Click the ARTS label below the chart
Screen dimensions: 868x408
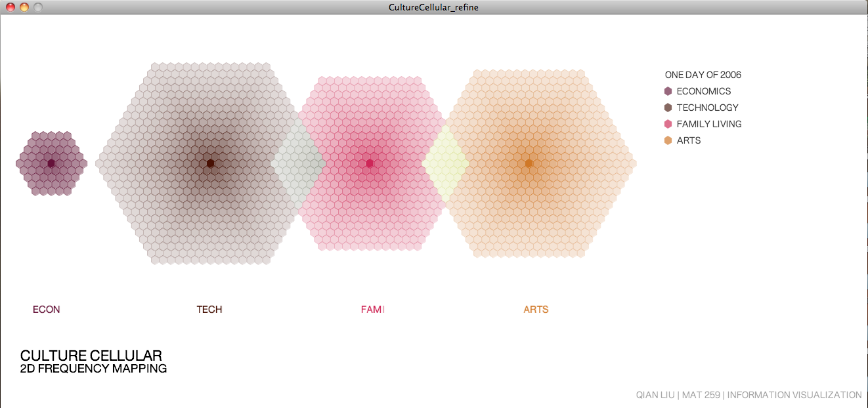click(x=536, y=310)
